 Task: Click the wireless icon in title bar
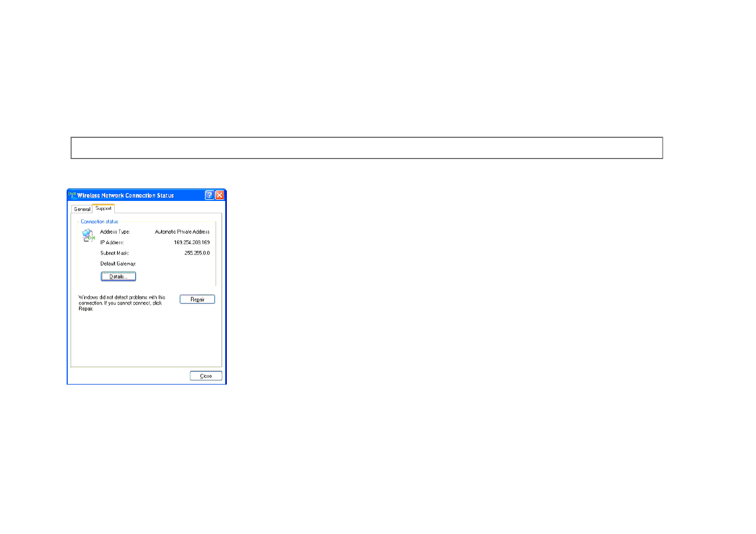[72, 195]
